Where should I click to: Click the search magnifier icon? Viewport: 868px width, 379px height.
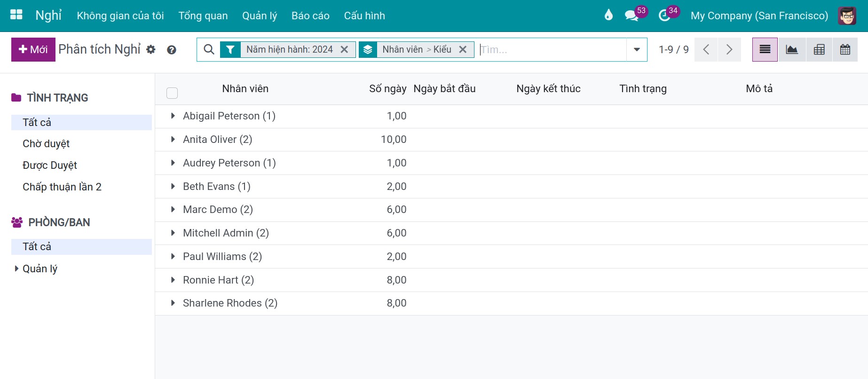(x=209, y=49)
